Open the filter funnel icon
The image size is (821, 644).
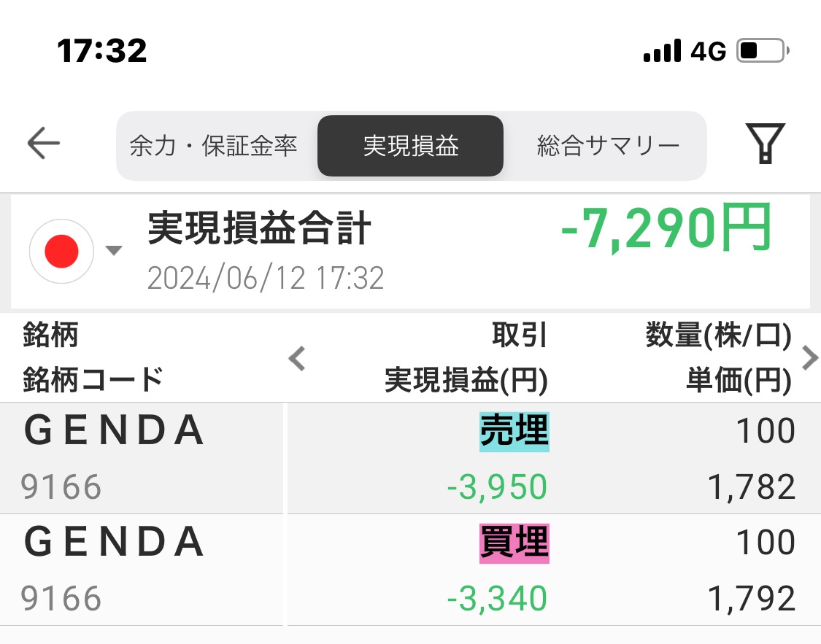point(765,144)
